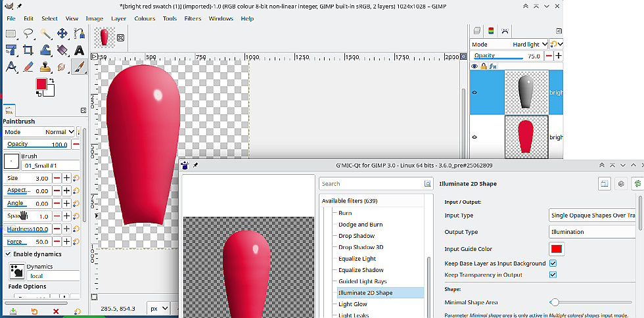Select the Crop tool

[28, 50]
